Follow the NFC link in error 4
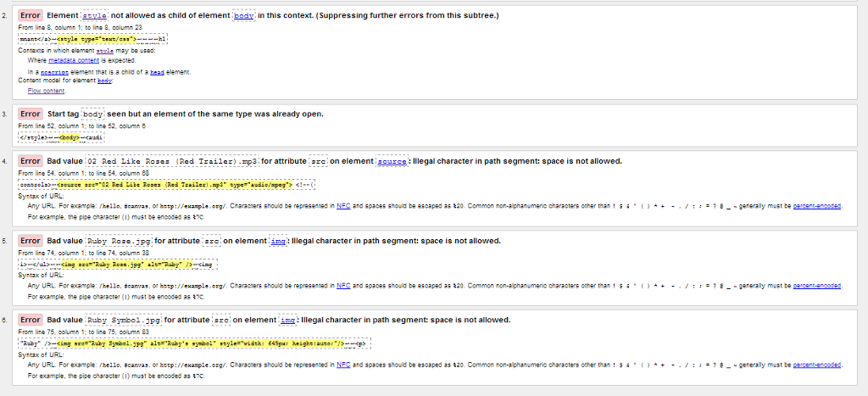This screenshot has height=396, width=868. point(344,206)
